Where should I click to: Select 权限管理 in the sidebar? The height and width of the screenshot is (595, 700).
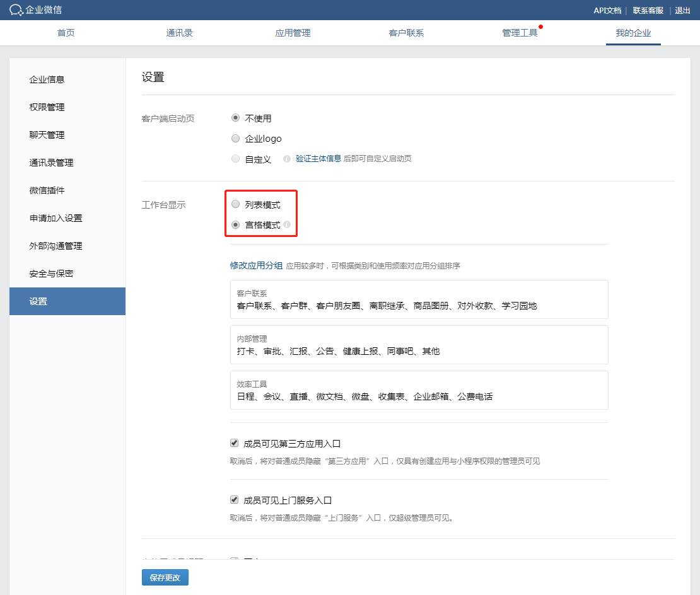click(x=47, y=107)
